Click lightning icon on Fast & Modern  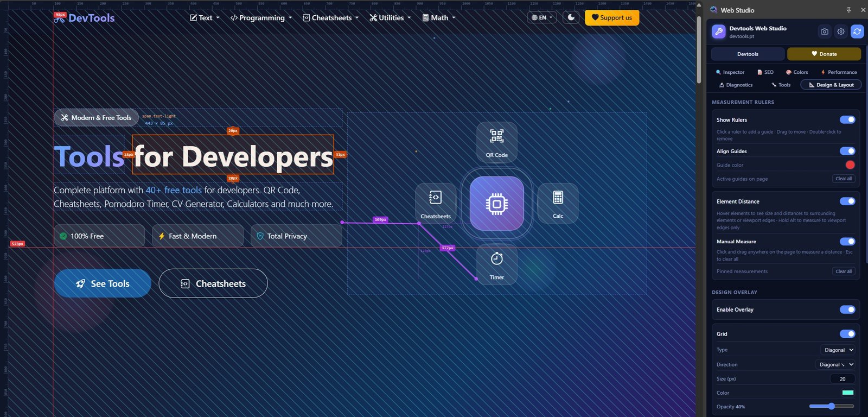point(162,236)
